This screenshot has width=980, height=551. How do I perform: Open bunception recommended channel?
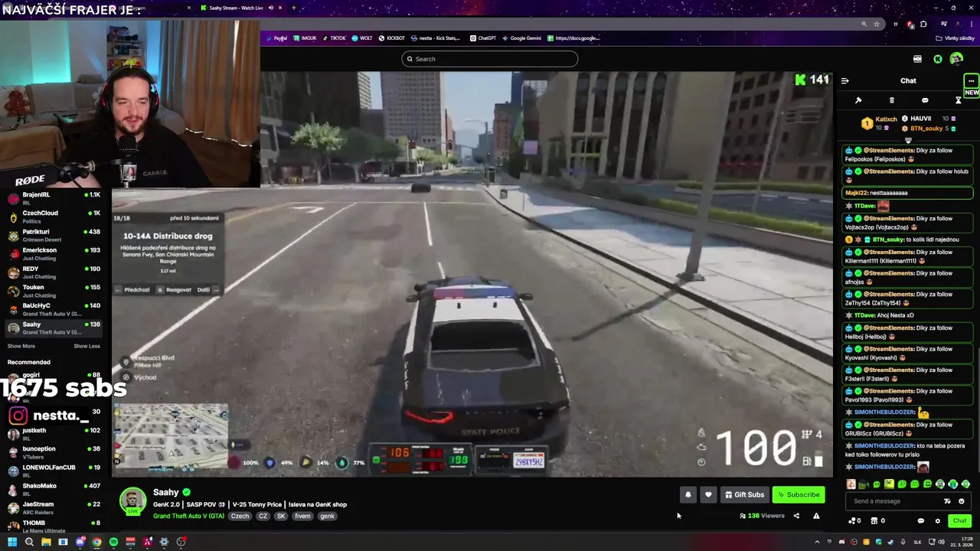(x=52, y=452)
